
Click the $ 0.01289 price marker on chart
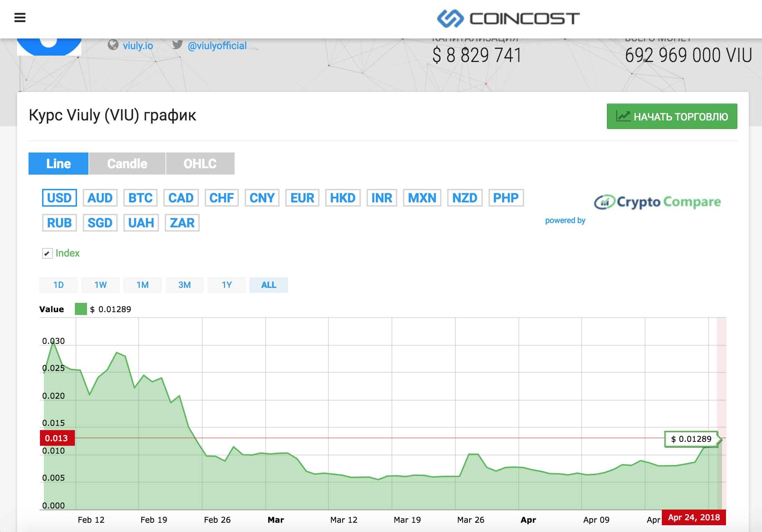[691, 439]
